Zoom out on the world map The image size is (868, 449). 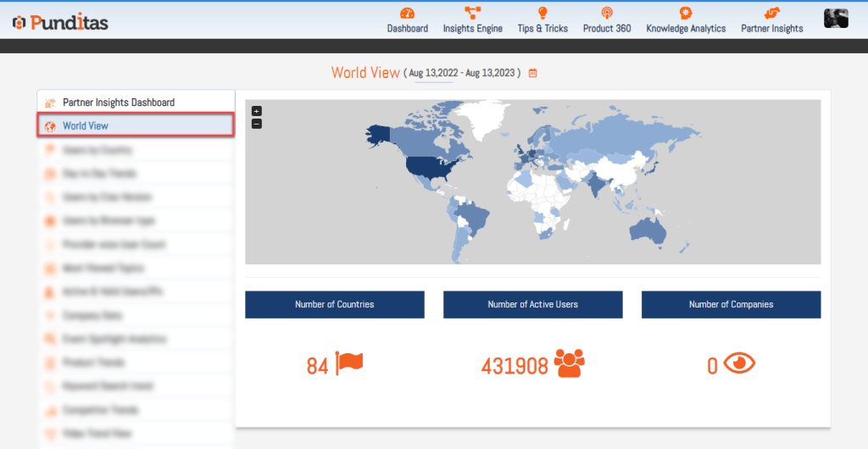coord(257,124)
